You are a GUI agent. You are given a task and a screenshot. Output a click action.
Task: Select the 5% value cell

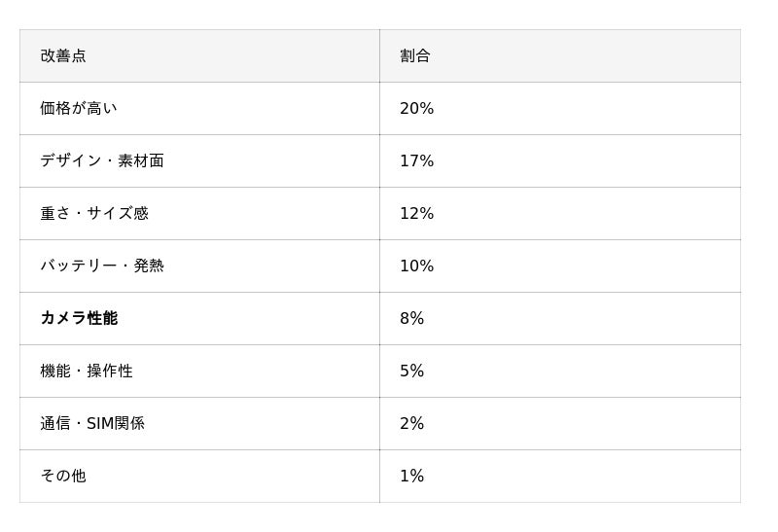pyautogui.click(x=412, y=372)
